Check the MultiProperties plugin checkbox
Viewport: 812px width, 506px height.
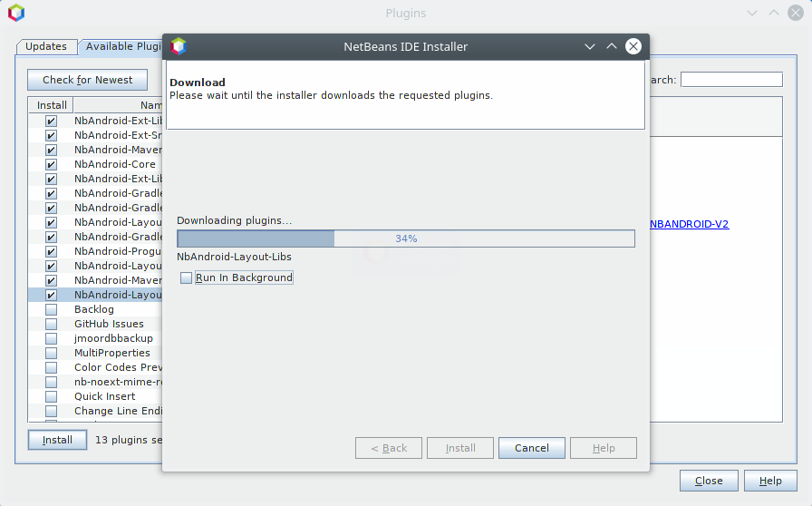52,353
